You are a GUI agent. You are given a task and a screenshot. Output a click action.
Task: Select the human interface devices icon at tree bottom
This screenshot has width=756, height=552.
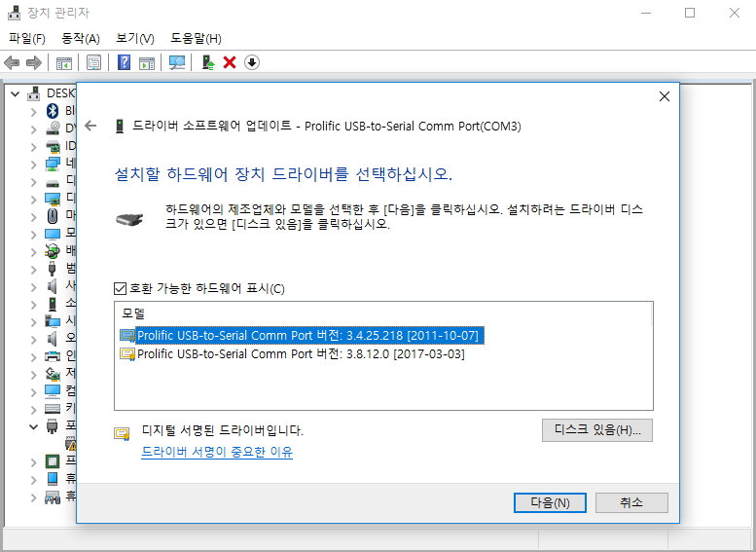click(x=53, y=497)
